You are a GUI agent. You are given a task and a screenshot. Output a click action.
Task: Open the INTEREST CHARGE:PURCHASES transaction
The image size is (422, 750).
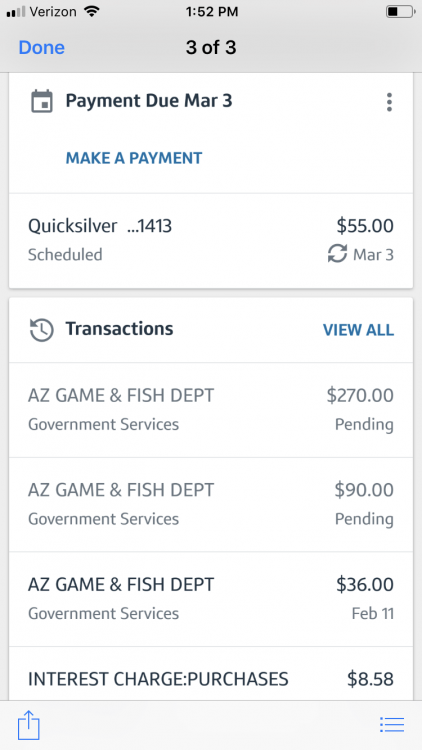[211, 674]
